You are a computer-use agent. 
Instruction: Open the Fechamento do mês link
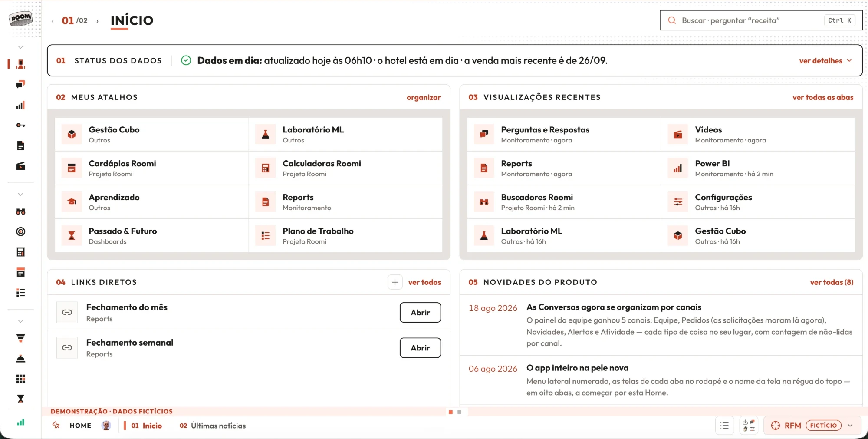[x=420, y=313]
